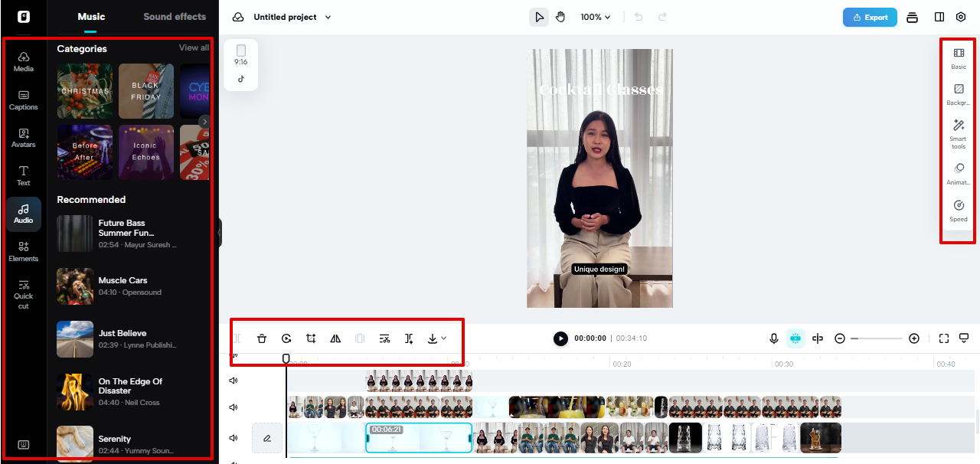This screenshot has height=464, width=980.
Task: Click the Delete icon above the timeline
Action: click(261, 338)
